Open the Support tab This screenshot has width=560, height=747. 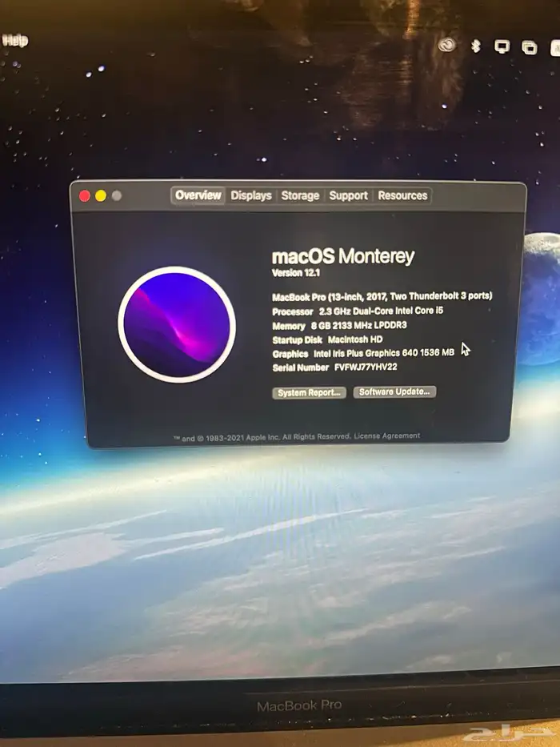pos(349,195)
